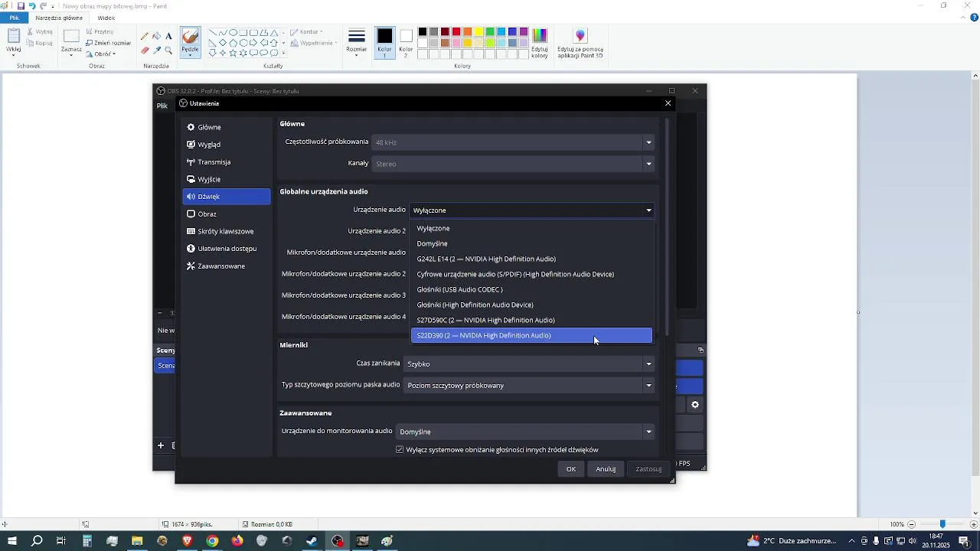Click Edytuj za pomocą aplikacji Paint 3D
The height and width of the screenshot is (551, 980).
coord(580,44)
